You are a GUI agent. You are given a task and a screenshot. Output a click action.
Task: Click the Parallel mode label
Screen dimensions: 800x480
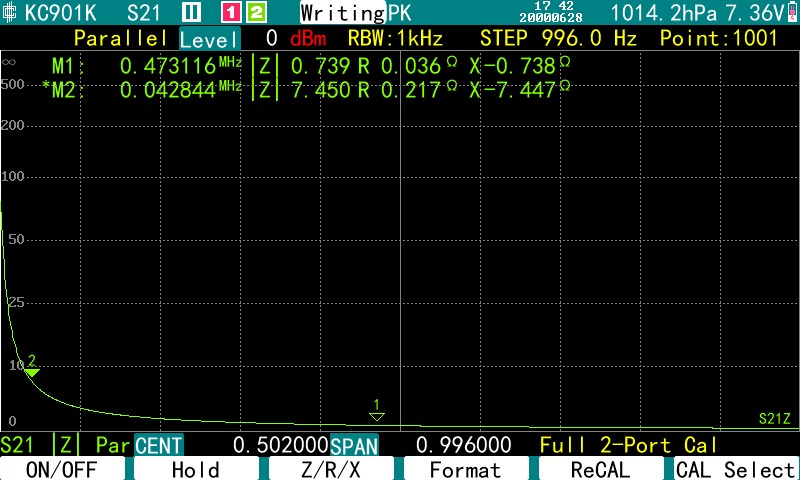tap(121, 38)
